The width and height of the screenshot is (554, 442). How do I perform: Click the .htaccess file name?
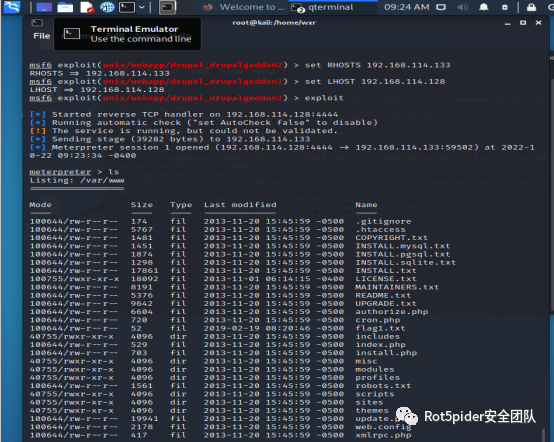click(x=381, y=230)
